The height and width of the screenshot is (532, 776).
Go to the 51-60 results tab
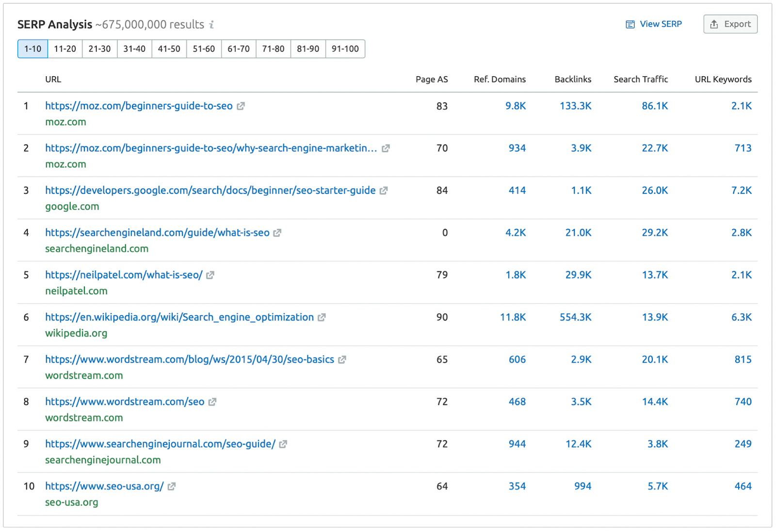click(204, 49)
